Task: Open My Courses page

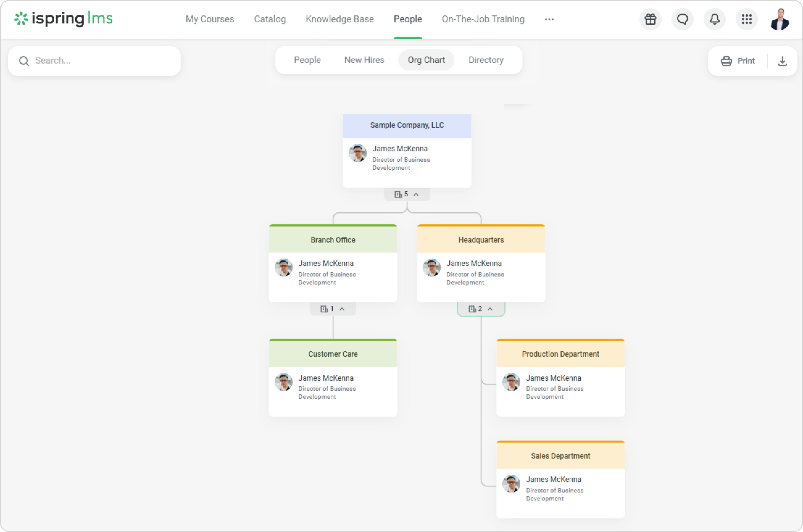Action: pyautogui.click(x=210, y=19)
